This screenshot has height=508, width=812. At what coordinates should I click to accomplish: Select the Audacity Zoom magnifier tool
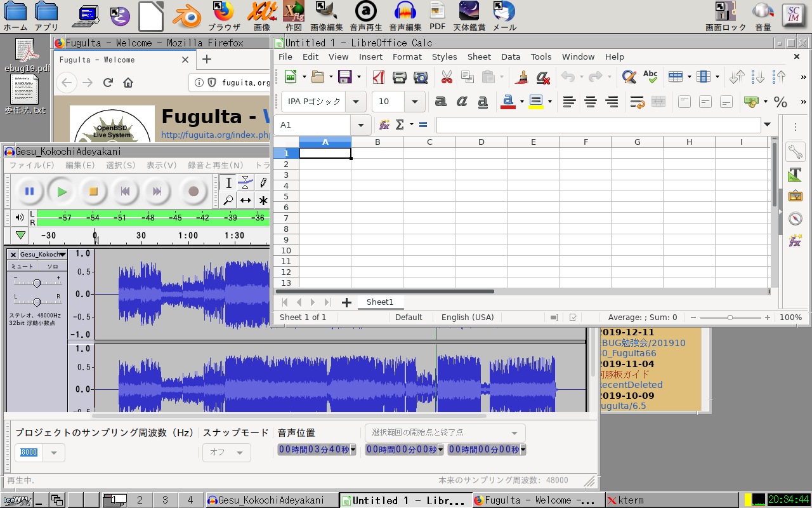228,200
